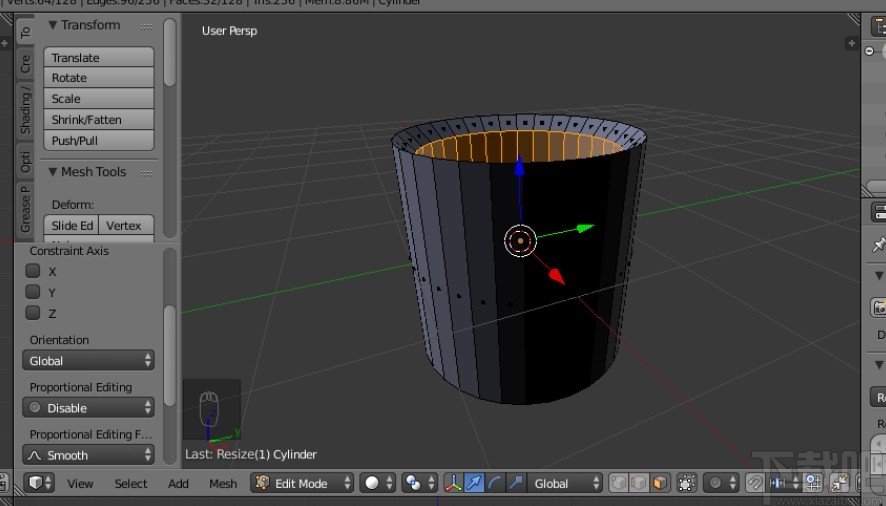Screen dimensions: 886x506
Task: Click the Rotate button
Action: click(98, 78)
